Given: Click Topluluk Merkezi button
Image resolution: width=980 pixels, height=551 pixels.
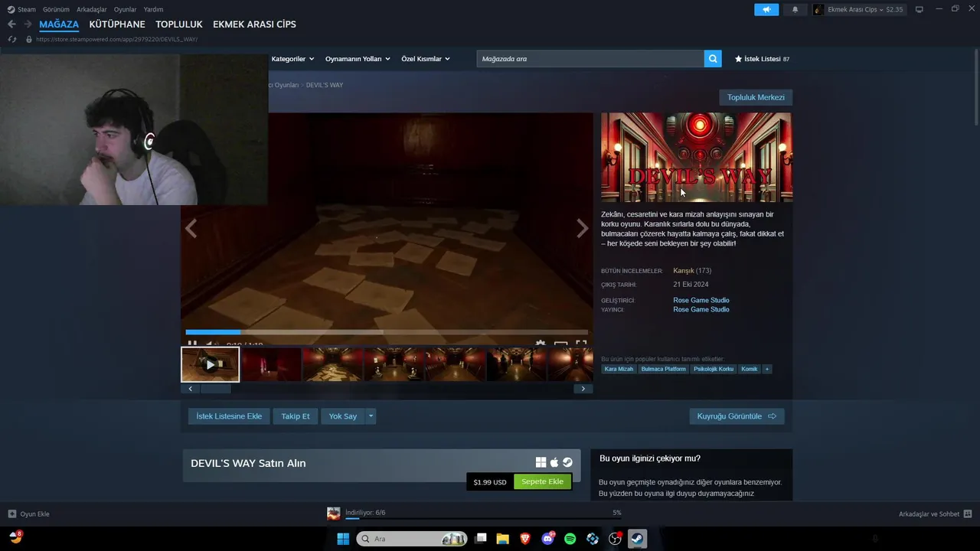Looking at the screenshot, I should (756, 97).
